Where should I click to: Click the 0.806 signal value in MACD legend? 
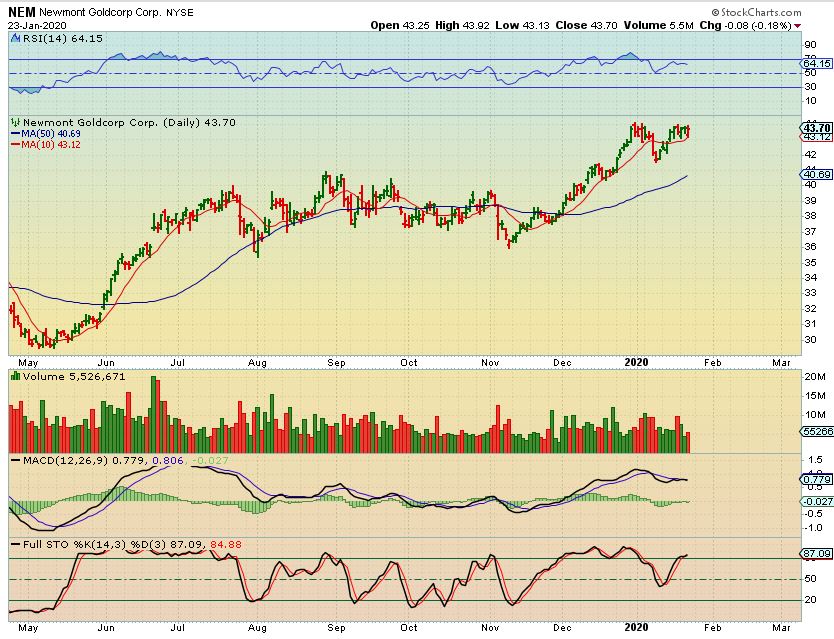pos(168,460)
